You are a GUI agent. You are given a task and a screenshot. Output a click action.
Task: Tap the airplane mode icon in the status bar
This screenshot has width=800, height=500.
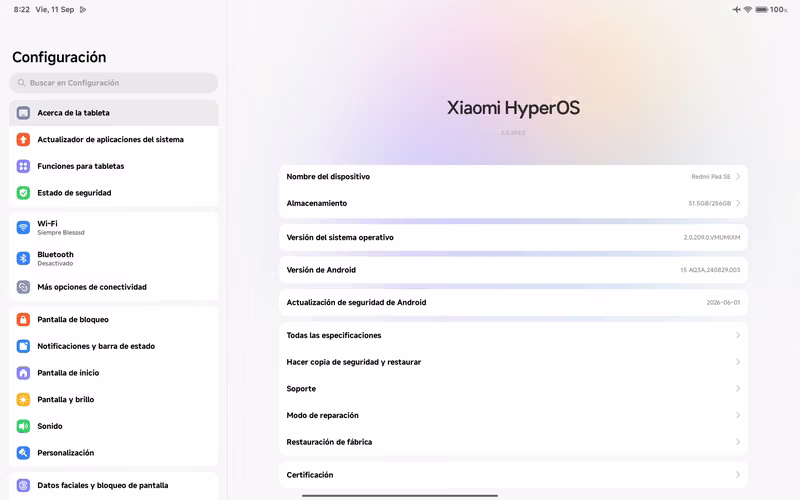click(736, 9)
